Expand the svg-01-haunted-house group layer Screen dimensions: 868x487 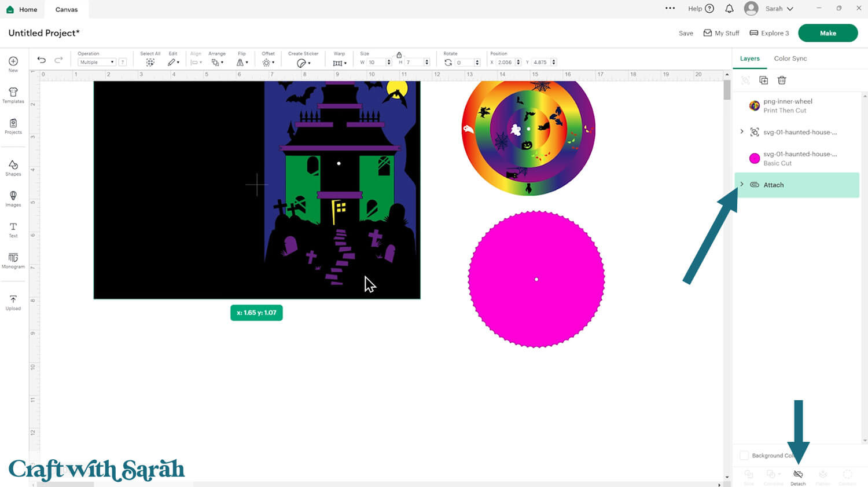pos(742,132)
